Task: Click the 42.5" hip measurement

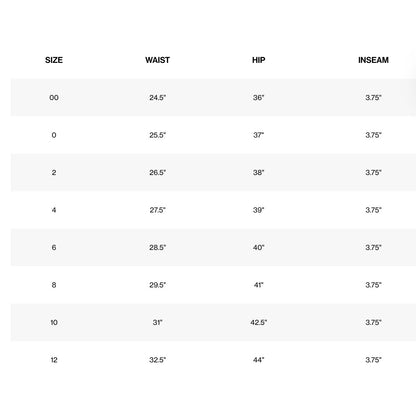Action: 258,323
